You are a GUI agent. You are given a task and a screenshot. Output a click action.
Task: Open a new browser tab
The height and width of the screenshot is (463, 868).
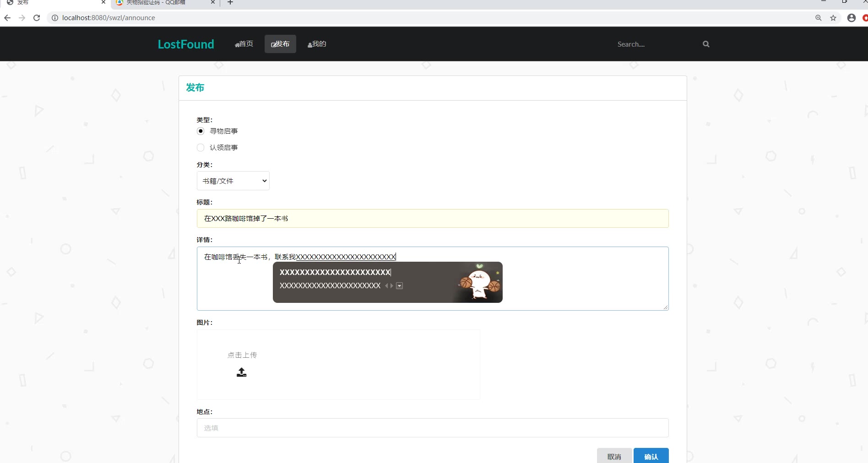click(230, 3)
